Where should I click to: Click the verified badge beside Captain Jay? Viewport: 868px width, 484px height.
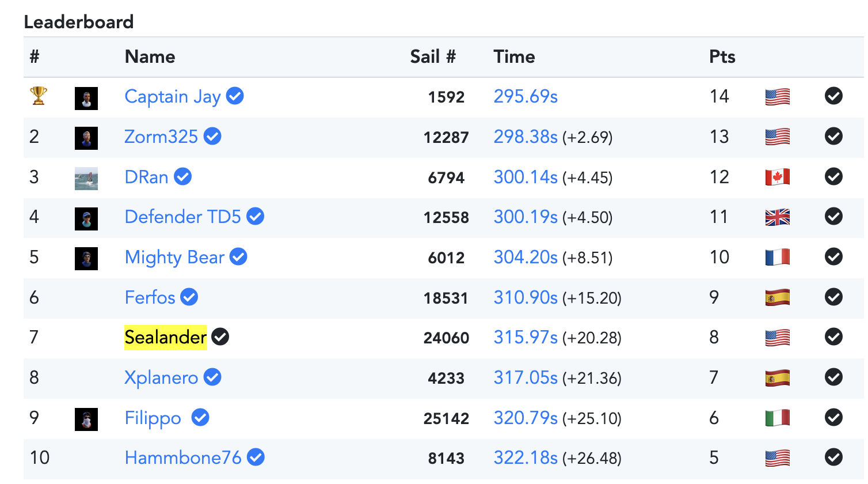pos(235,96)
